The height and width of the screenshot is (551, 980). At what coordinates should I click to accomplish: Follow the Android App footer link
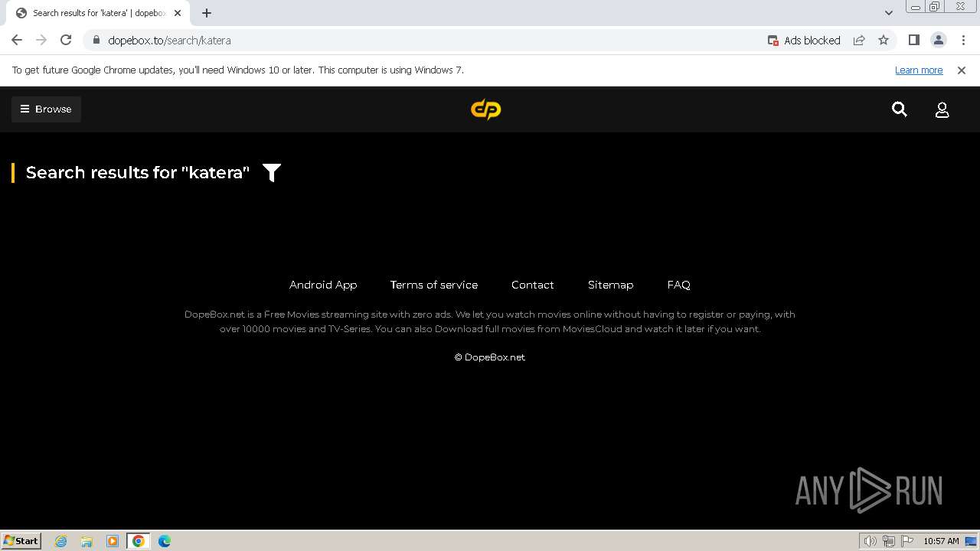(x=323, y=285)
